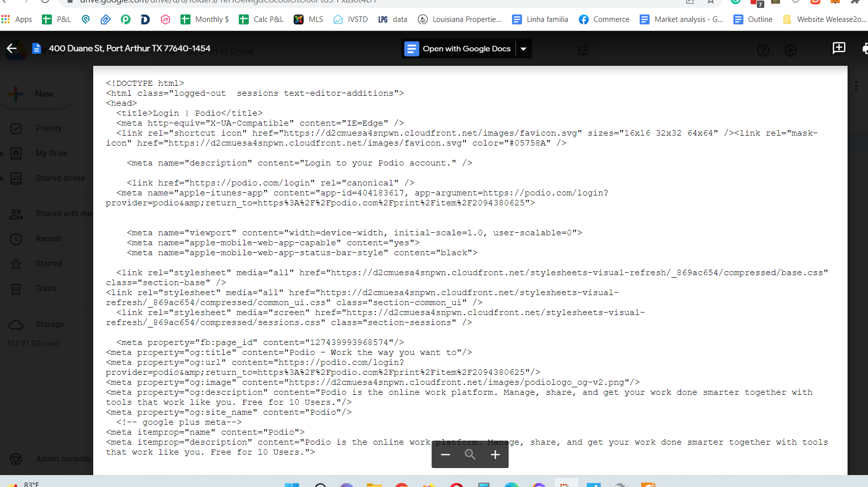Image resolution: width=868 pixels, height=487 pixels.
Task: Select My Drive in the Drive sidebar
Action: click(x=51, y=154)
